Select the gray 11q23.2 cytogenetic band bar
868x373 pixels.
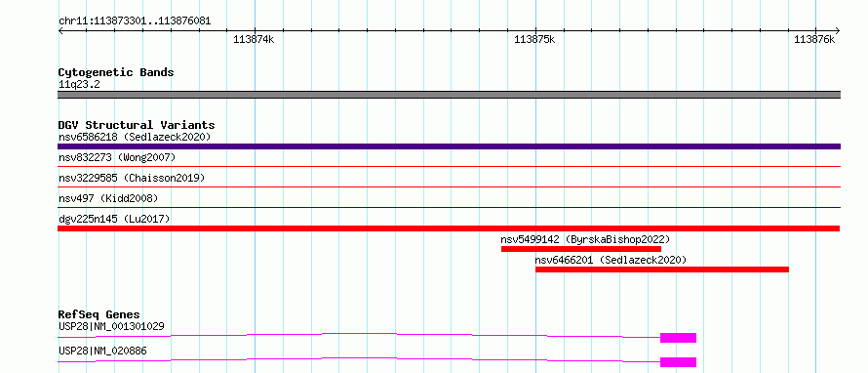[x=449, y=95]
